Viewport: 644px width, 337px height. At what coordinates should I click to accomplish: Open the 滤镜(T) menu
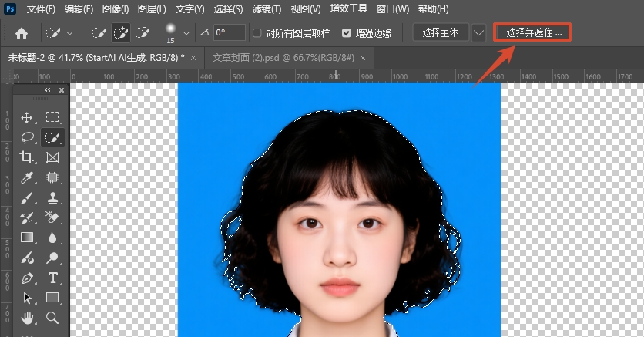(x=267, y=8)
